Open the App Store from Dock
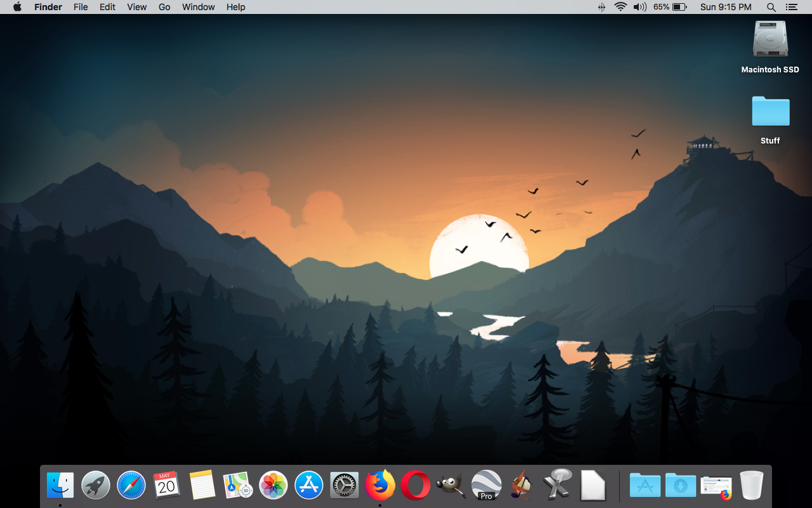Screen dimensions: 812x508 pyautogui.click(x=309, y=486)
